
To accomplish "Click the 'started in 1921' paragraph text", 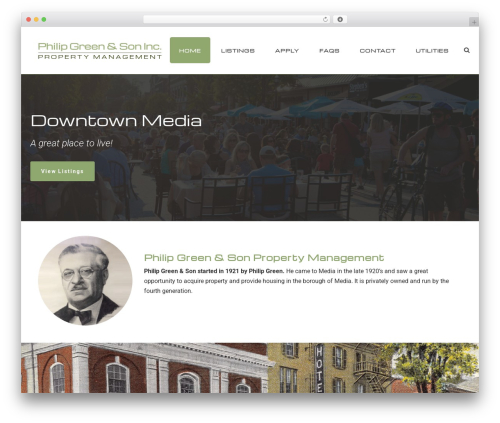I will pyautogui.click(x=296, y=281).
